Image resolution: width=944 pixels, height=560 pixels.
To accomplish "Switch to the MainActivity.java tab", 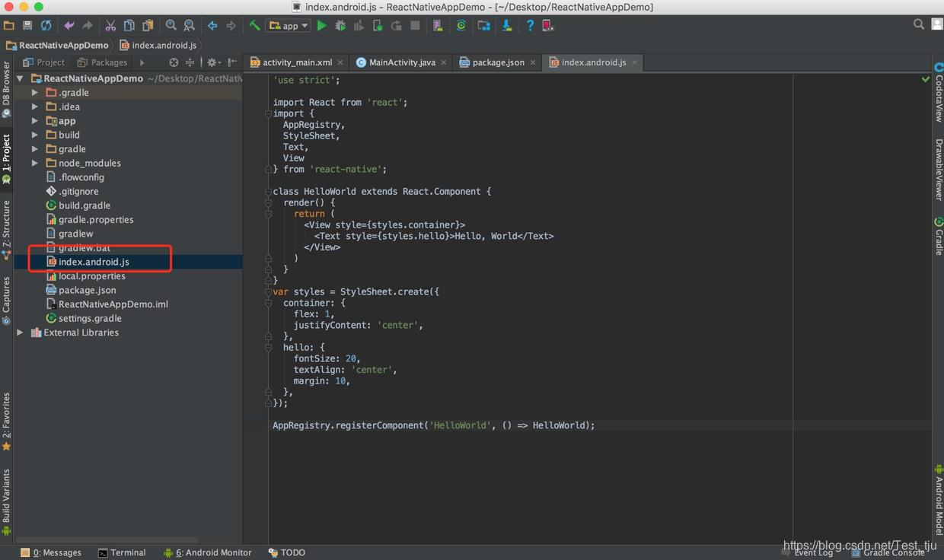I will [402, 62].
